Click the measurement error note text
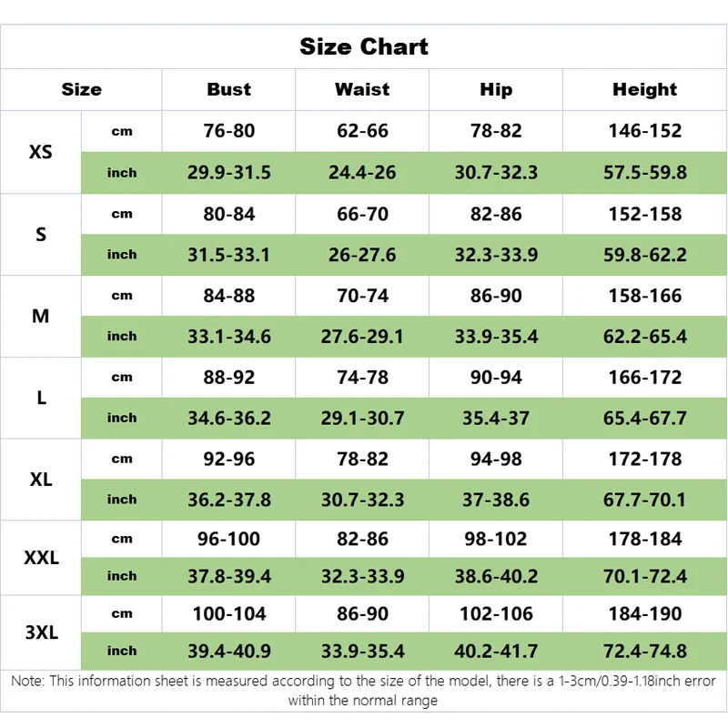The height and width of the screenshot is (728, 728). 363,691
